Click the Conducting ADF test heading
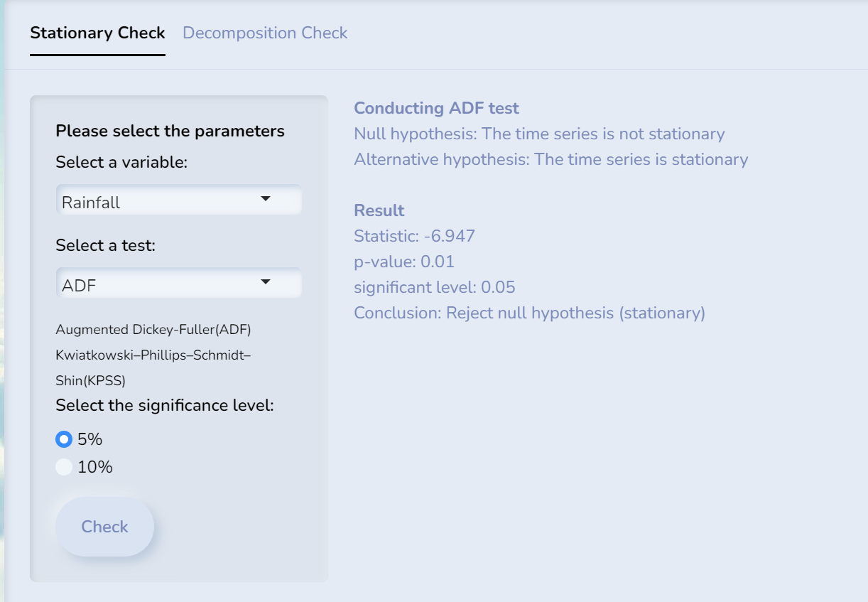Viewport: 868px width, 602px height. pos(436,108)
